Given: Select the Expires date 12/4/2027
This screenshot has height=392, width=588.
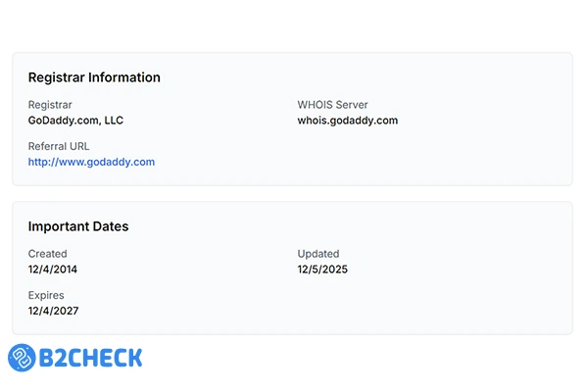Looking at the screenshot, I should (x=53, y=311).
